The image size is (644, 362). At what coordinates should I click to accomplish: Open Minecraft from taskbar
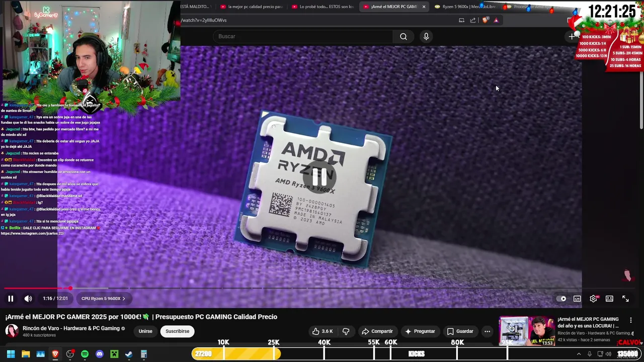coord(114,354)
